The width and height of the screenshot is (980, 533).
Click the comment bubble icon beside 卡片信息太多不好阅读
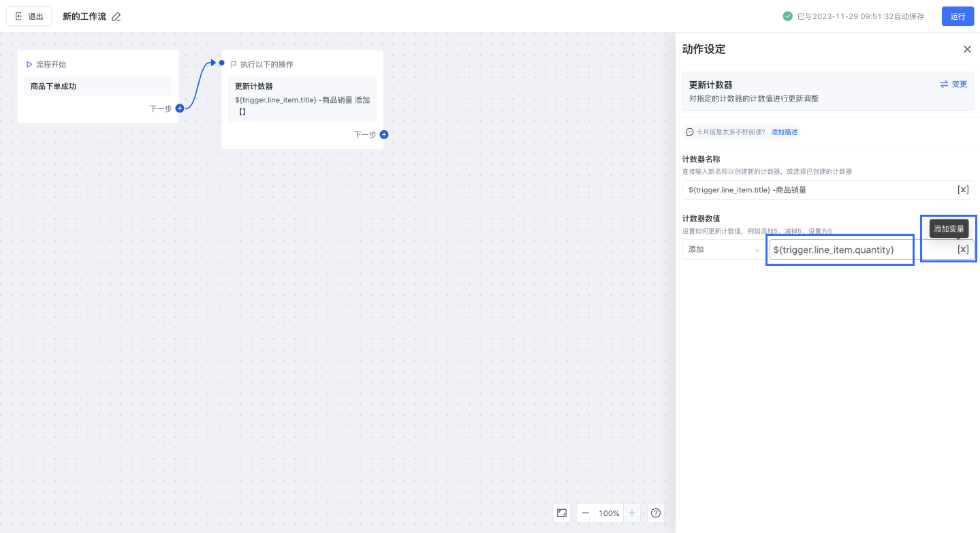tap(690, 132)
